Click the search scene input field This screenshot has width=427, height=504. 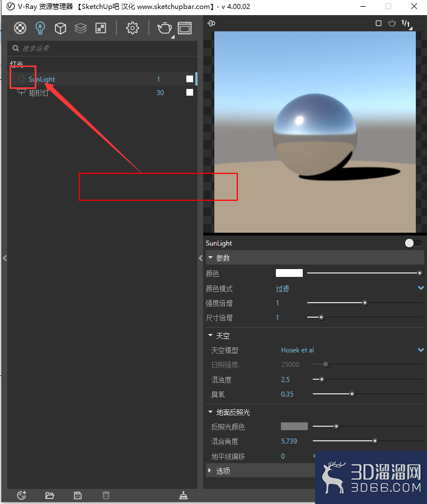click(102, 49)
